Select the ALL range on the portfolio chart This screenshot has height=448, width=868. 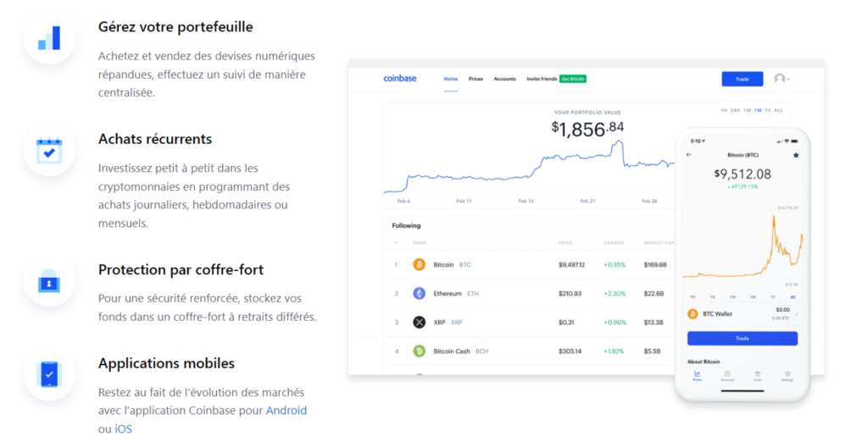pos(778,111)
